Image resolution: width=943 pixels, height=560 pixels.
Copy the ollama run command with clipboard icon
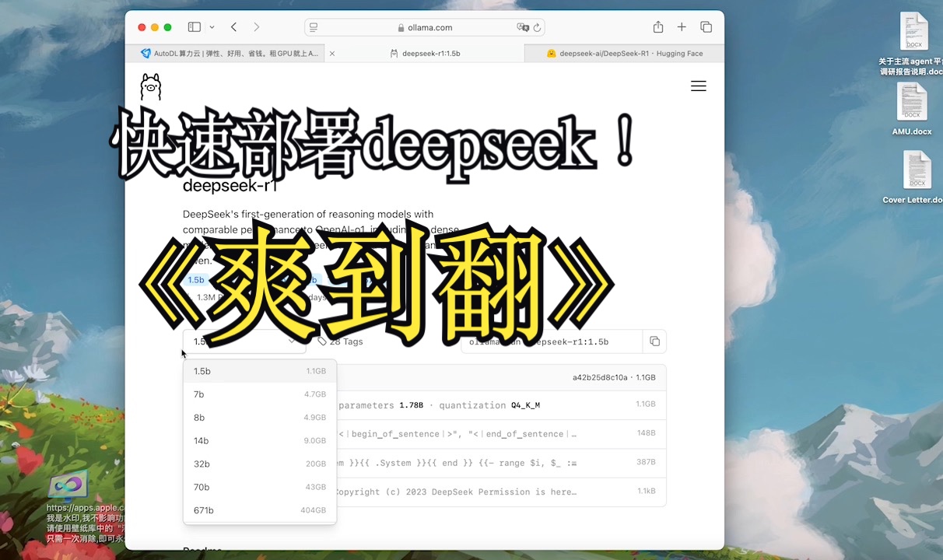click(654, 341)
